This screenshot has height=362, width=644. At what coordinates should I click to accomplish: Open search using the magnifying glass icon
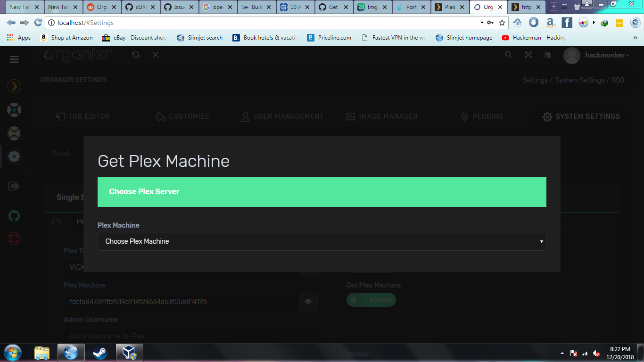click(508, 55)
